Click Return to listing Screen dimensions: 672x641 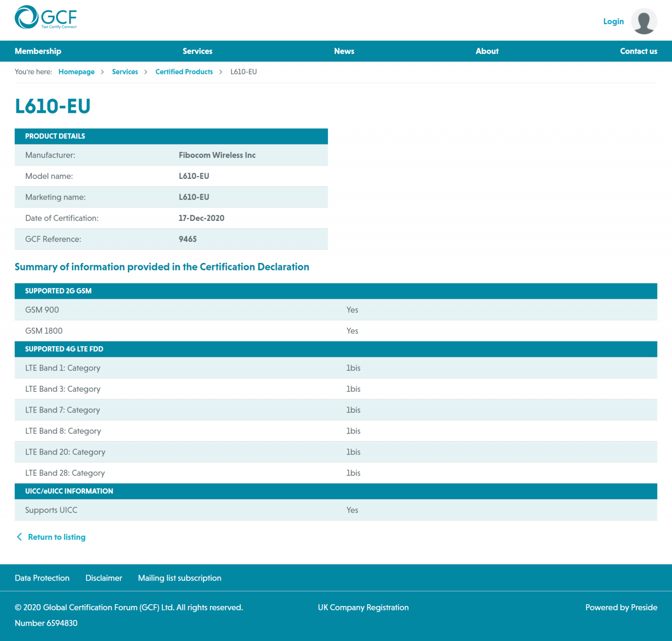click(x=56, y=537)
